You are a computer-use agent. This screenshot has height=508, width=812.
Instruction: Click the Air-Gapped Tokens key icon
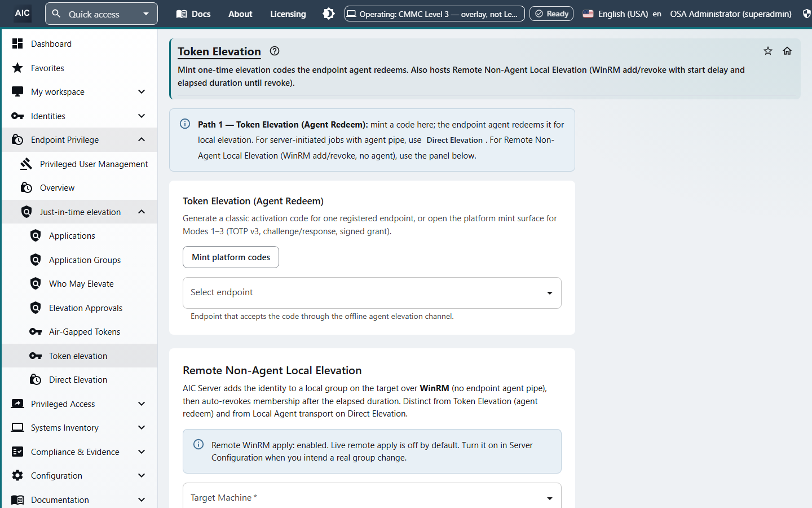(x=36, y=331)
